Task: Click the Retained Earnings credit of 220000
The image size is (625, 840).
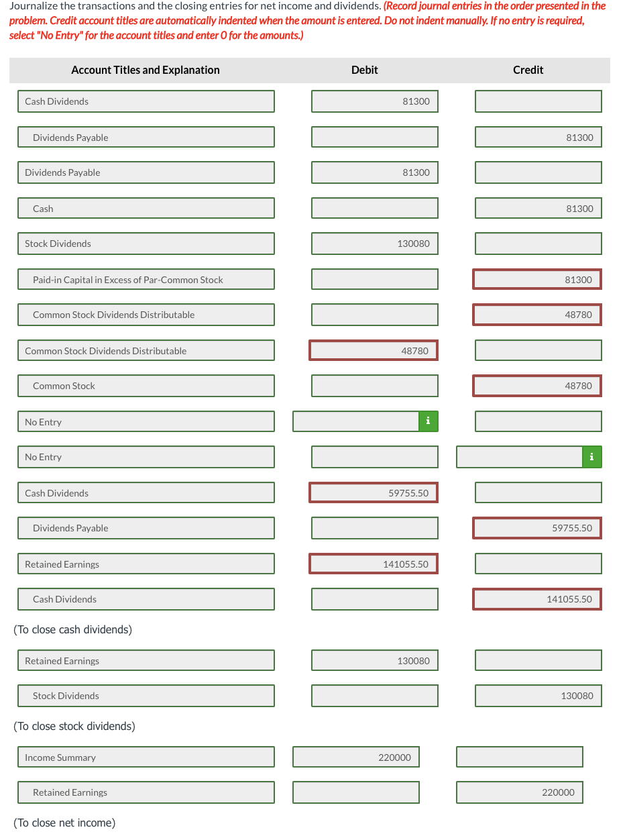Action: 518,792
